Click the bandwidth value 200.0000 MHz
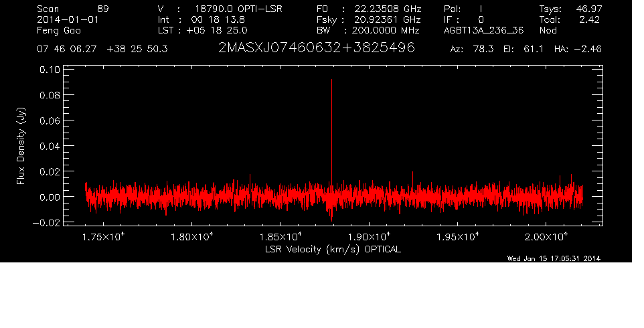The width and height of the screenshot is (644, 328). click(x=385, y=30)
